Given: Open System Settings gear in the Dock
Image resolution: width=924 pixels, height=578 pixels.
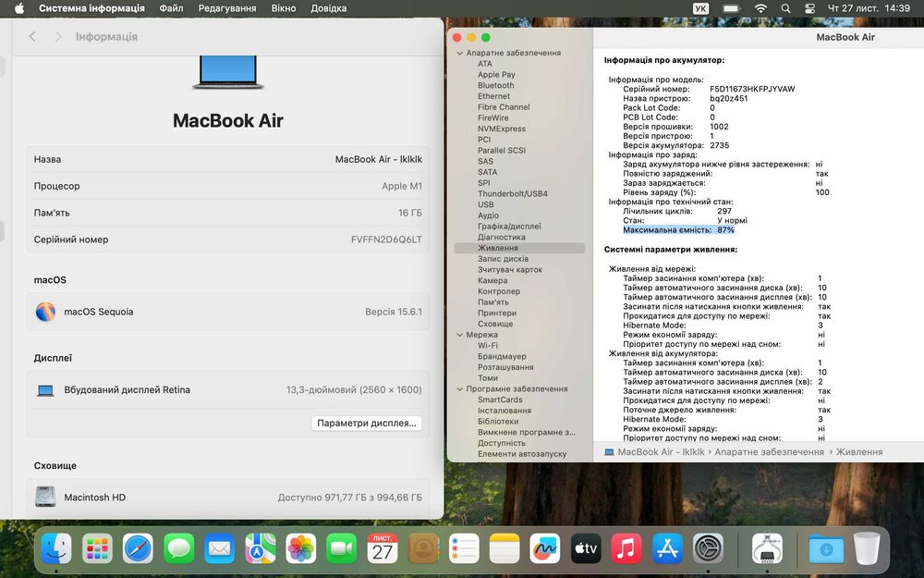Looking at the screenshot, I should coord(708,548).
